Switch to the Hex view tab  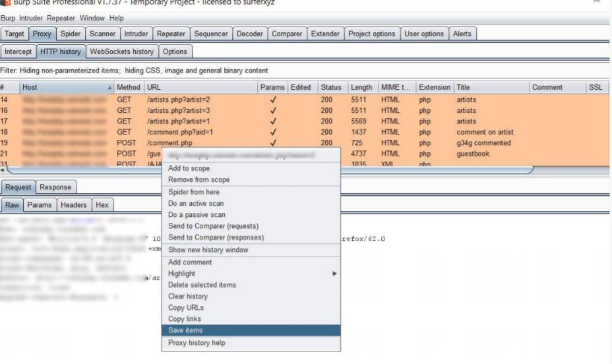pos(102,205)
